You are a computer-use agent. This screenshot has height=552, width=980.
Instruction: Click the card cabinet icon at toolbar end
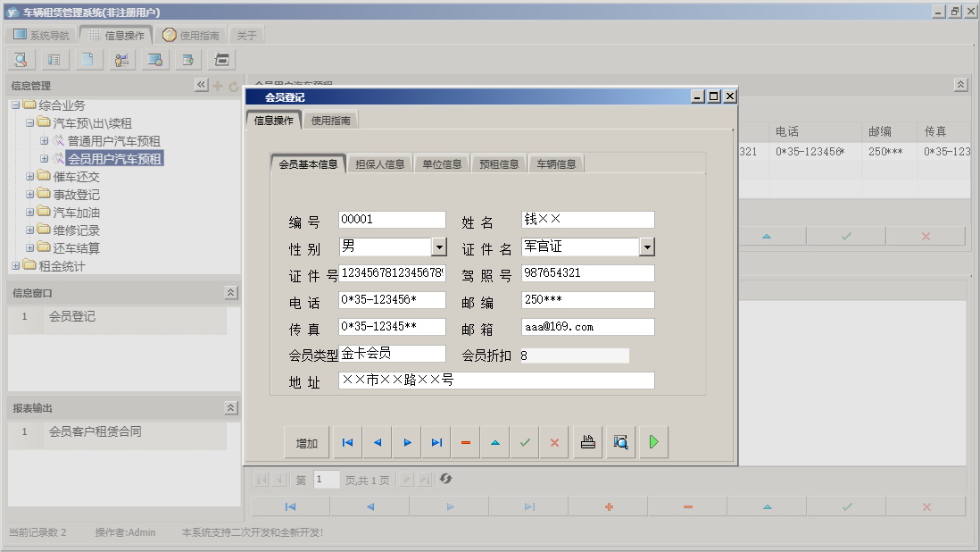[x=221, y=60]
